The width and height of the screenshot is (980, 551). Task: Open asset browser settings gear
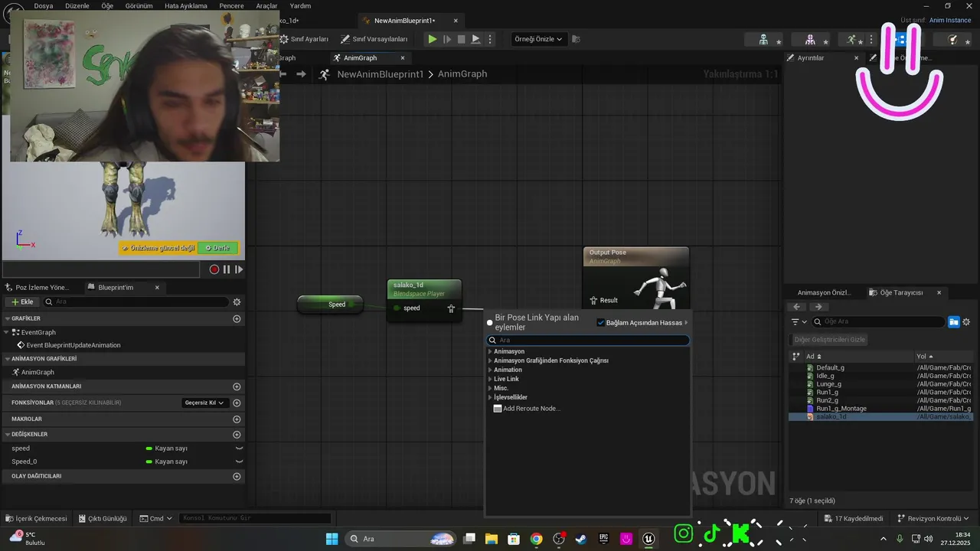966,322
